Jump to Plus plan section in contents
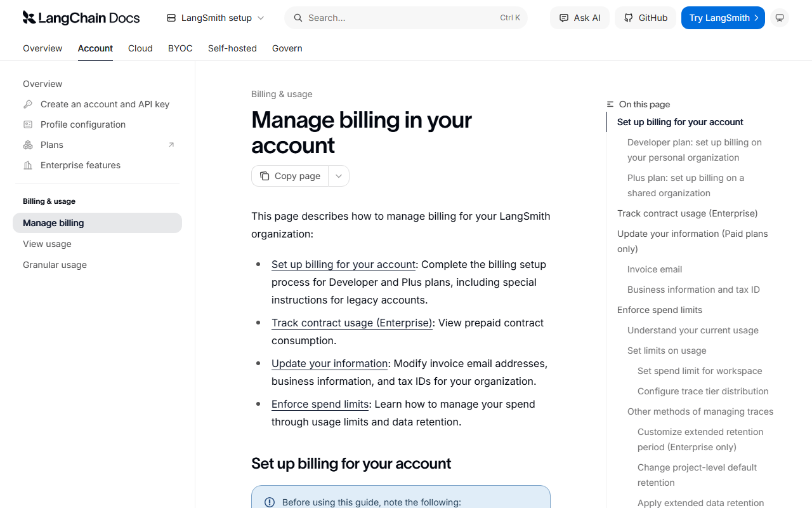This screenshot has width=812, height=508. pos(686,185)
